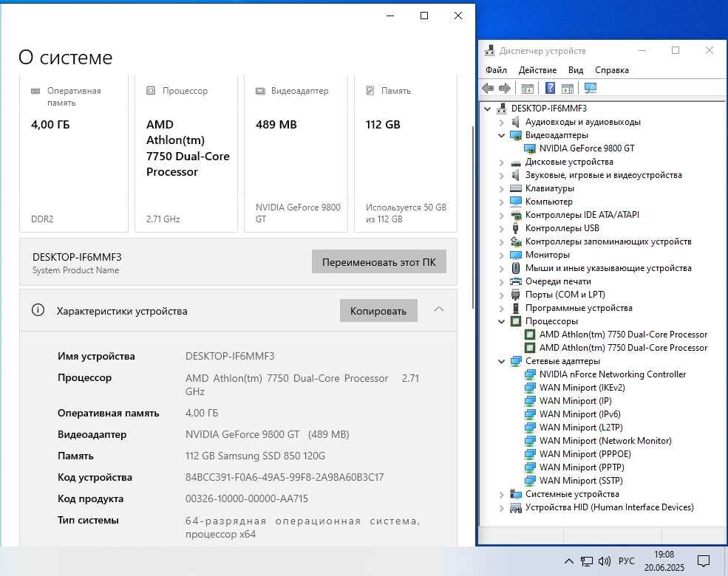Collapse the Видеоадаптеры category

pos(501,135)
